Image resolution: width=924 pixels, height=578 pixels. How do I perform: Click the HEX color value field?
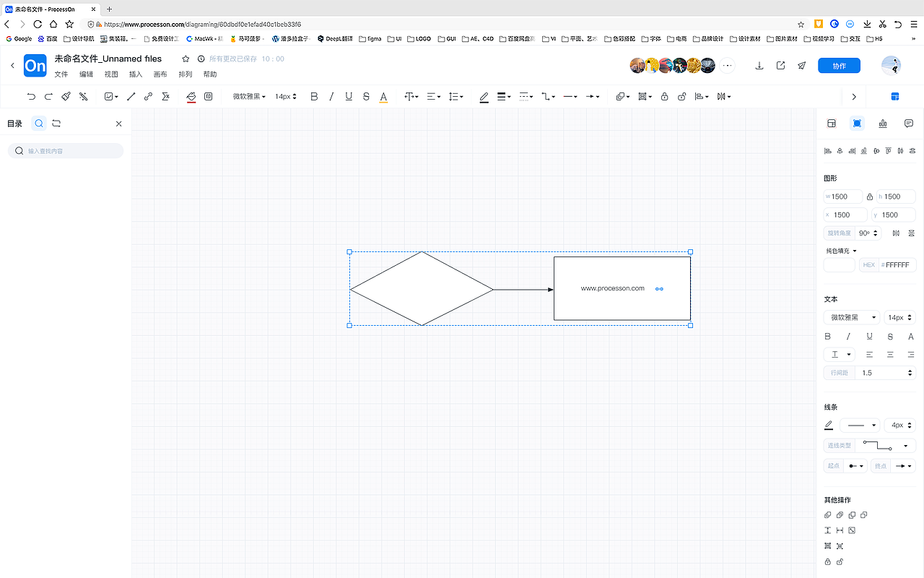(x=888, y=265)
